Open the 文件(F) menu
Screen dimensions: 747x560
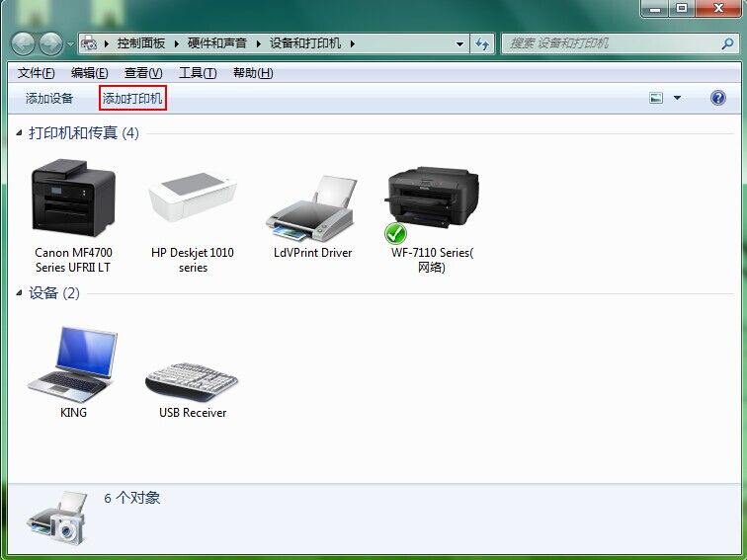[x=37, y=73]
